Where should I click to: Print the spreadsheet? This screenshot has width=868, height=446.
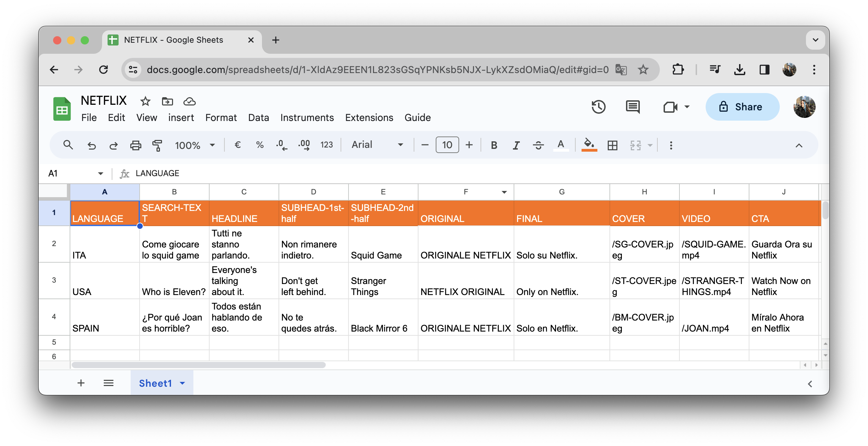[x=135, y=145]
